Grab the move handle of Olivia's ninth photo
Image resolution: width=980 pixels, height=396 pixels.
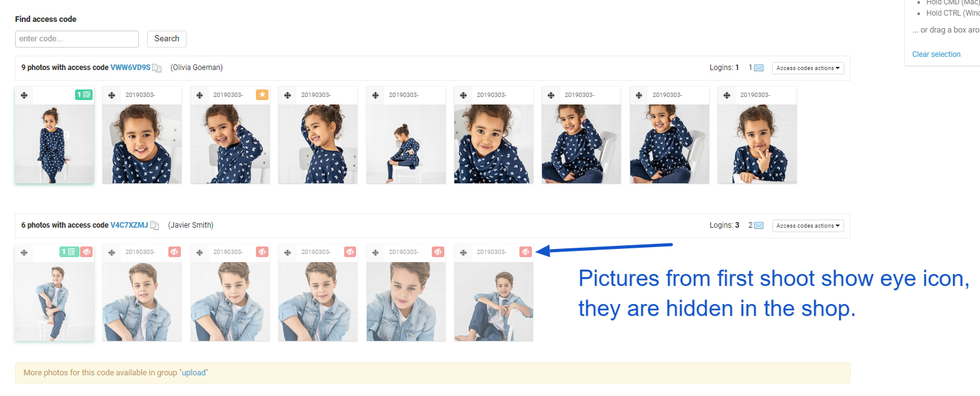(x=727, y=95)
